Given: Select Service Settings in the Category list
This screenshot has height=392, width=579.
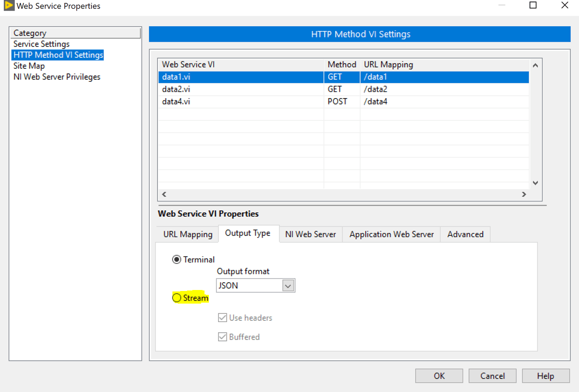Looking at the screenshot, I should coord(41,44).
